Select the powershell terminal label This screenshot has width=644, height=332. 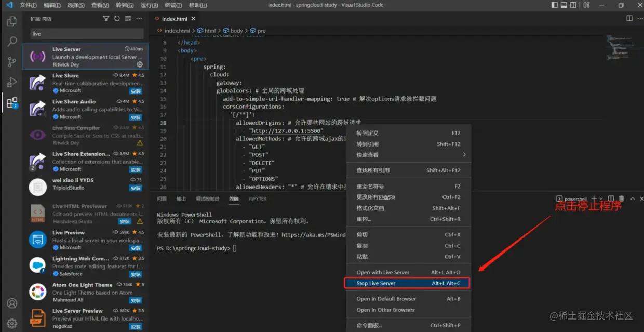[x=571, y=198]
